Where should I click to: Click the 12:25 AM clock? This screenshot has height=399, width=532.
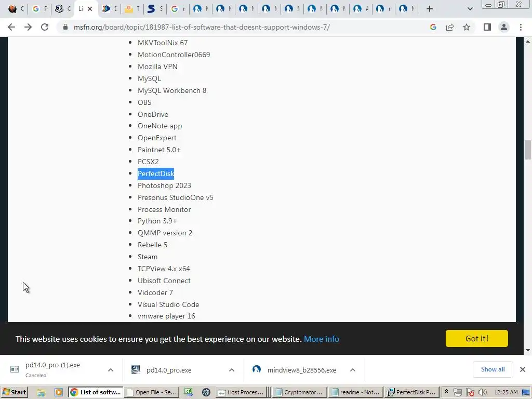point(506,392)
